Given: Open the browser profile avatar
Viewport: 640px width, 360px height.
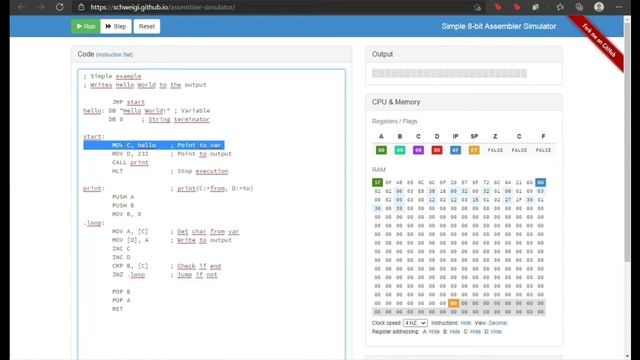Looking at the screenshot, I should tap(599, 7).
